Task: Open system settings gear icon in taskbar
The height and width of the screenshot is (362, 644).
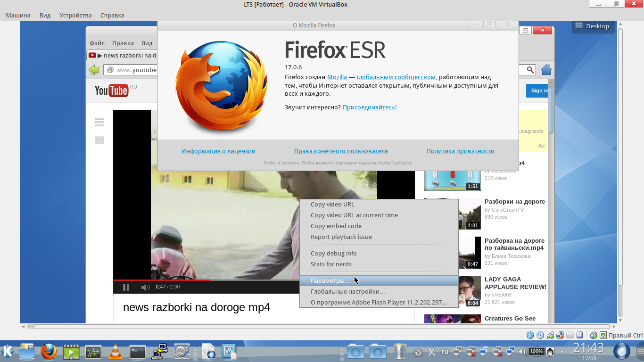Action: coord(182,352)
